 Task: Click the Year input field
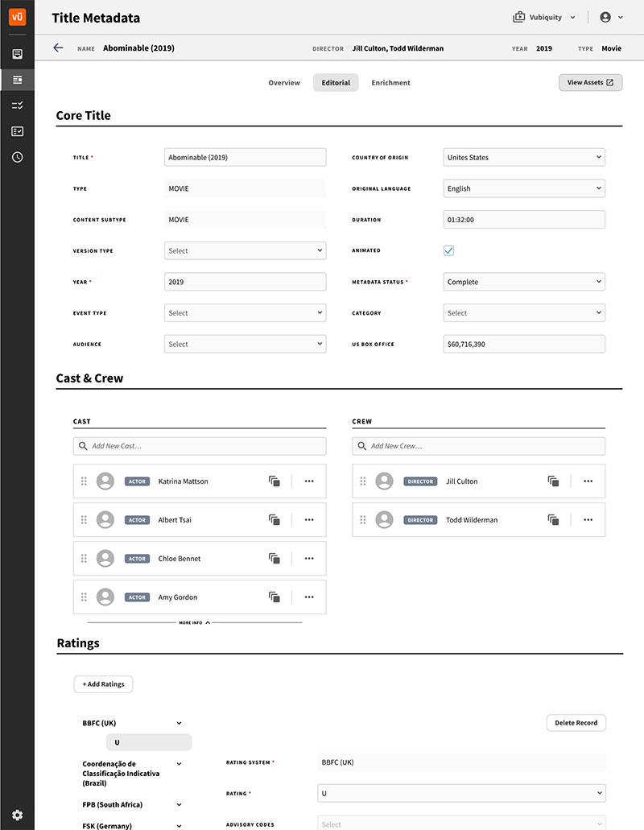pos(245,282)
